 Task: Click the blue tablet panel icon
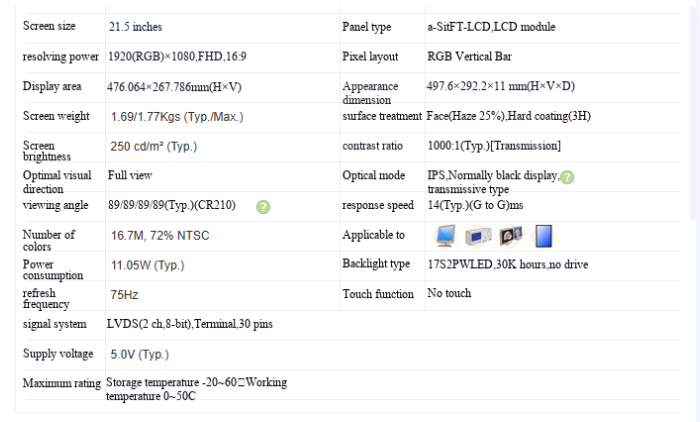[543, 236]
